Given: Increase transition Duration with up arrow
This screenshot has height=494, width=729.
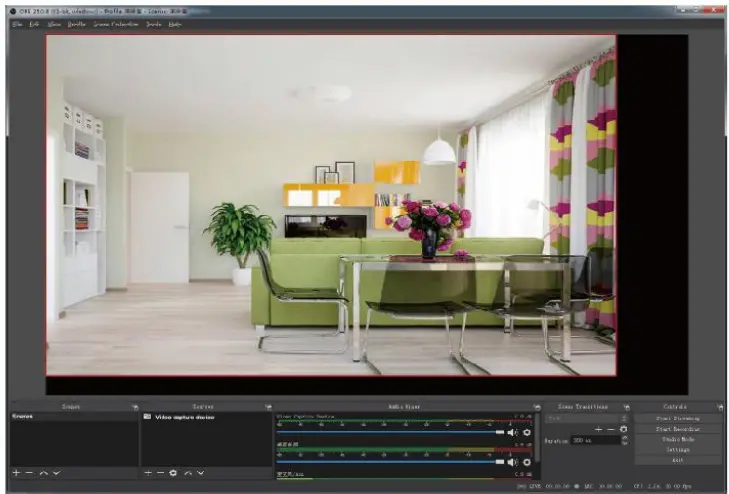Looking at the screenshot, I should pos(624,437).
